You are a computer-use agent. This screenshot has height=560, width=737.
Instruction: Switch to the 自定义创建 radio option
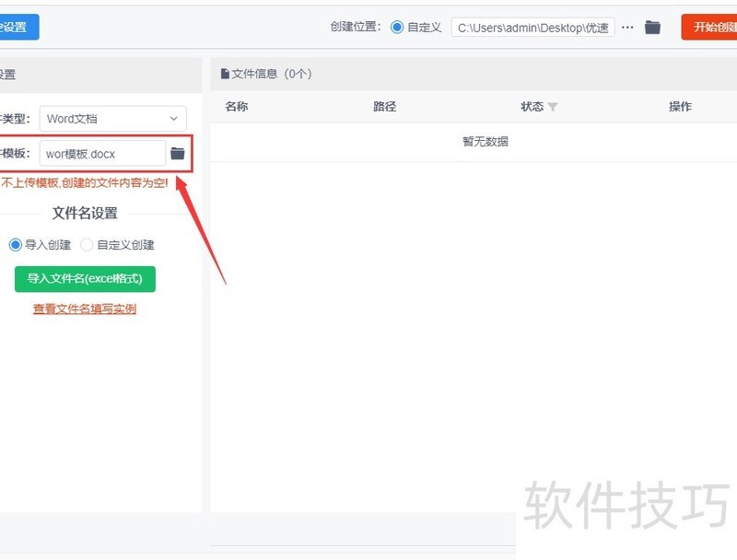pos(87,245)
